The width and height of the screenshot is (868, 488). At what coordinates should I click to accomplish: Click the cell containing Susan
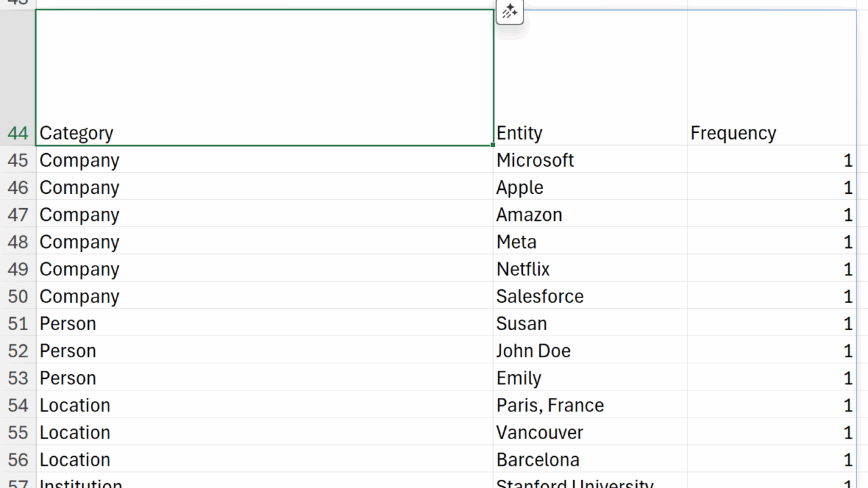coord(590,323)
